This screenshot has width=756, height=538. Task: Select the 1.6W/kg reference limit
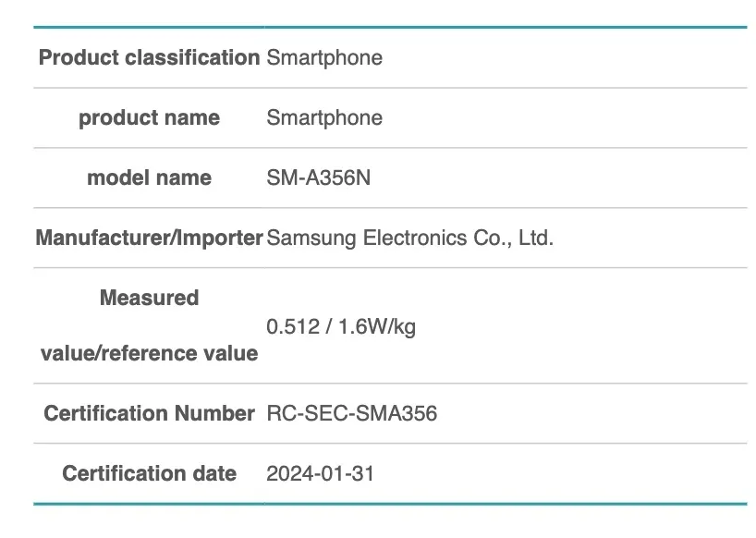point(373,327)
